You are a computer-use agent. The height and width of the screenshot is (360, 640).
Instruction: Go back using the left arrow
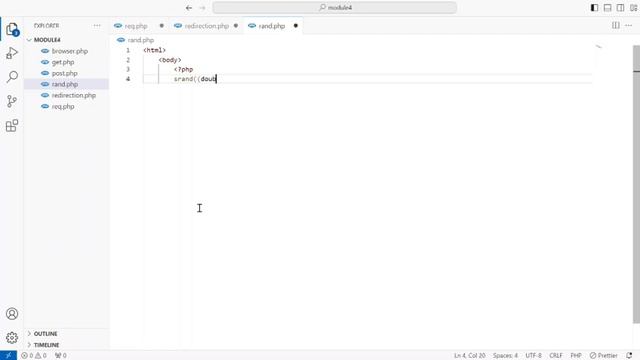(x=189, y=8)
